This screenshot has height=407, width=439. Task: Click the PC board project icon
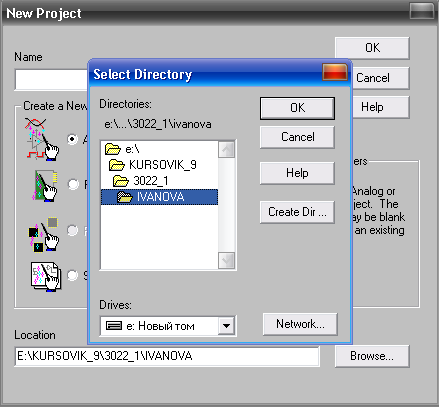pyautogui.click(x=45, y=186)
